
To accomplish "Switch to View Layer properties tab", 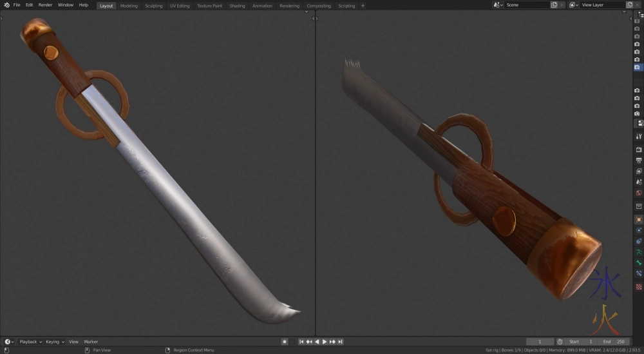I will [639, 171].
